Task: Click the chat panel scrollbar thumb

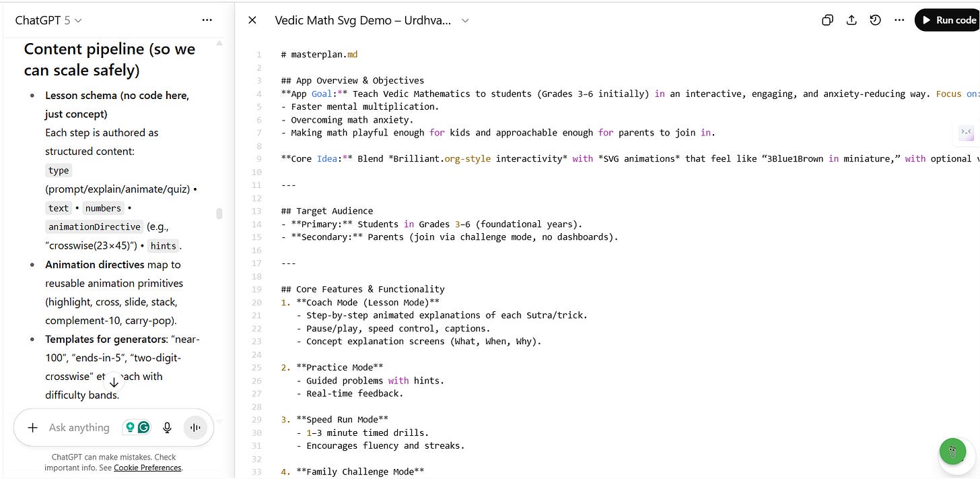Action: [219, 214]
